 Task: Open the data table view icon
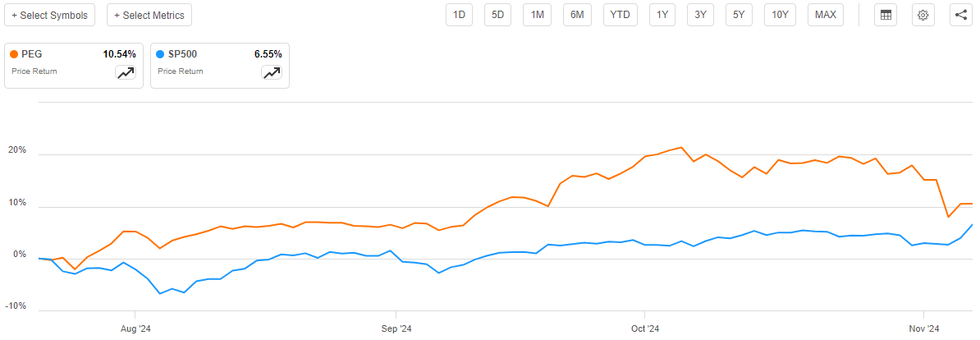(x=886, y=15)
